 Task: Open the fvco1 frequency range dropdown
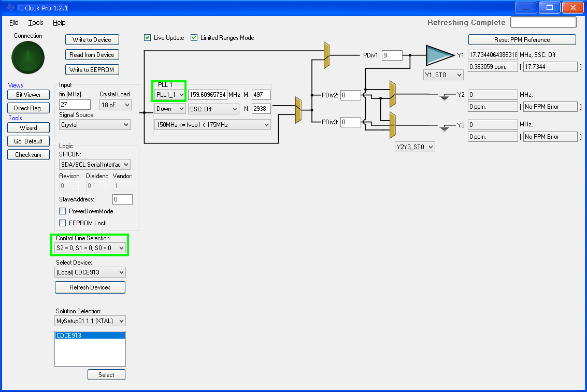click(212, 125)
